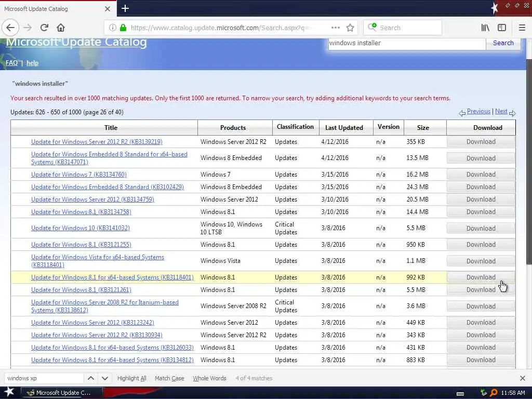
Task: Open the Firefox hamburger menu
Action: point(522,28)
